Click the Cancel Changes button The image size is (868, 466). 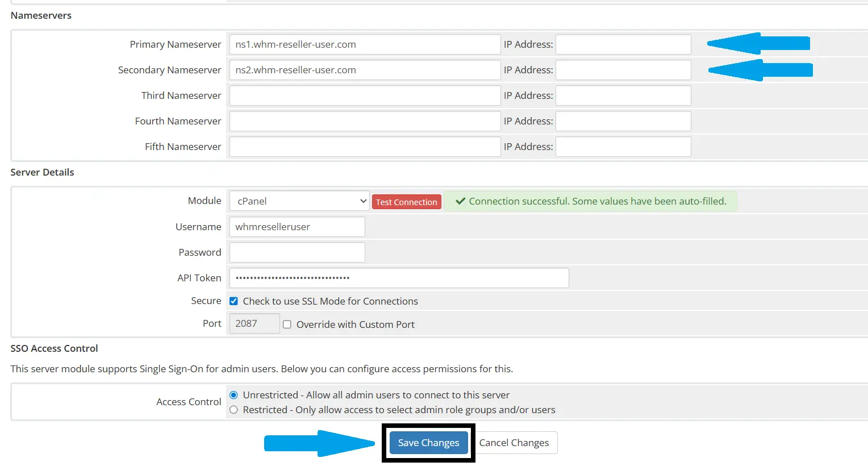pos(514,443)
